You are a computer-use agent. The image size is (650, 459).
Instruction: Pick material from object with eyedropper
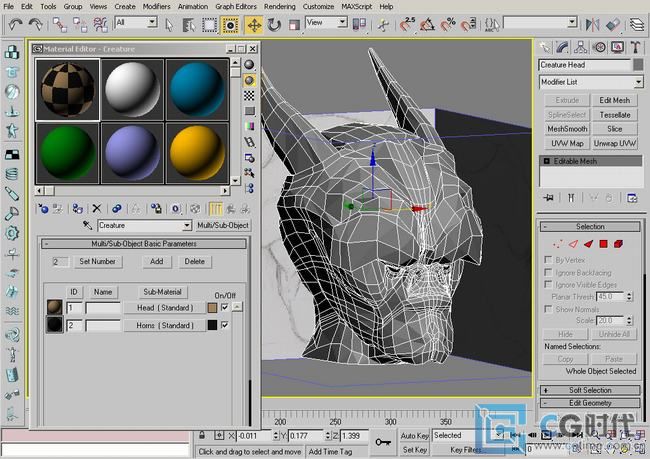coord(87,225)
